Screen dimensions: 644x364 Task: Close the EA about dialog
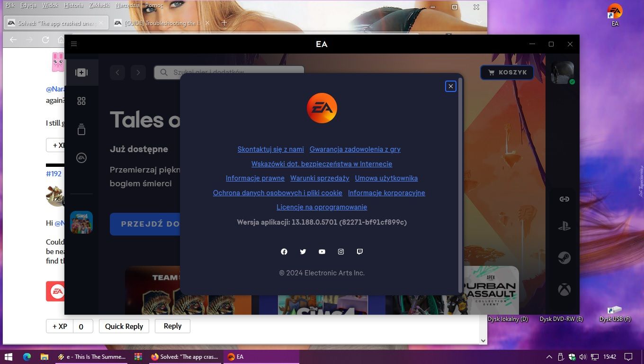pyautogui.click(x=450, y=86)
